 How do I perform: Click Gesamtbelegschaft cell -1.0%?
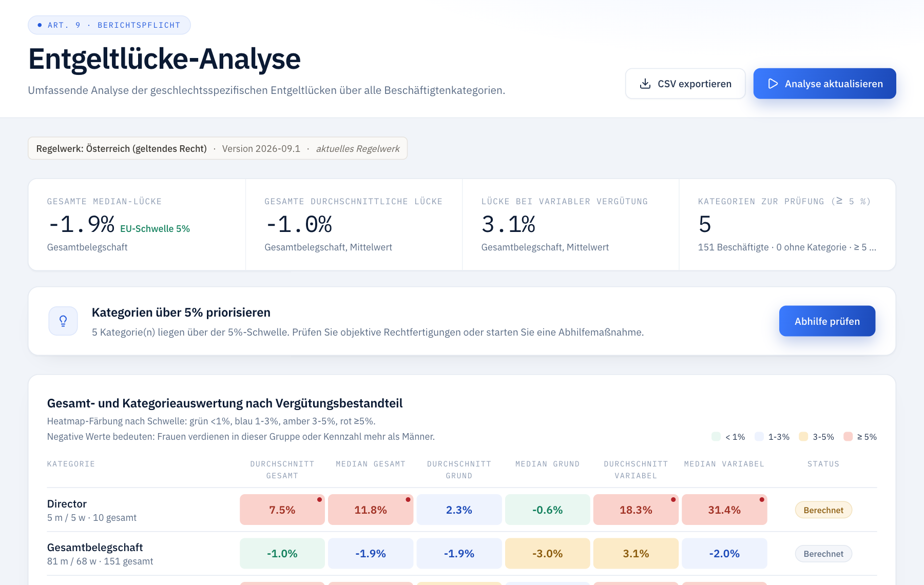(282, 554)
